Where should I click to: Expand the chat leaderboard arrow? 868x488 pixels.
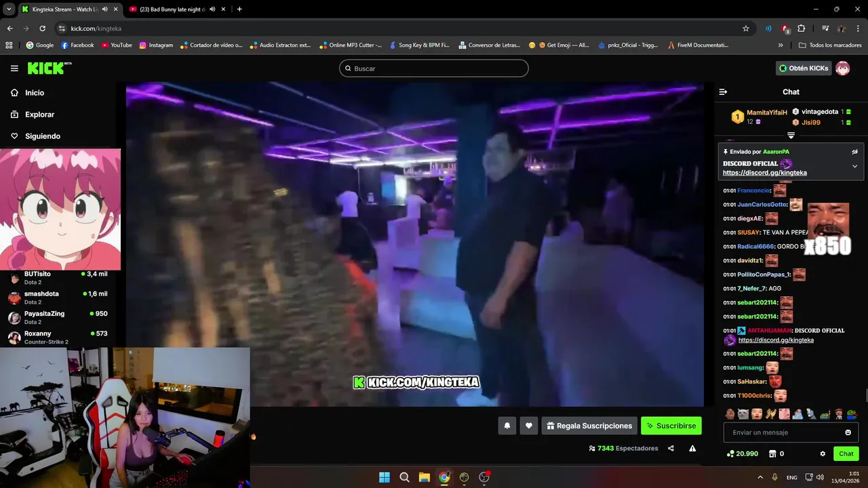(x=791, y=136)
